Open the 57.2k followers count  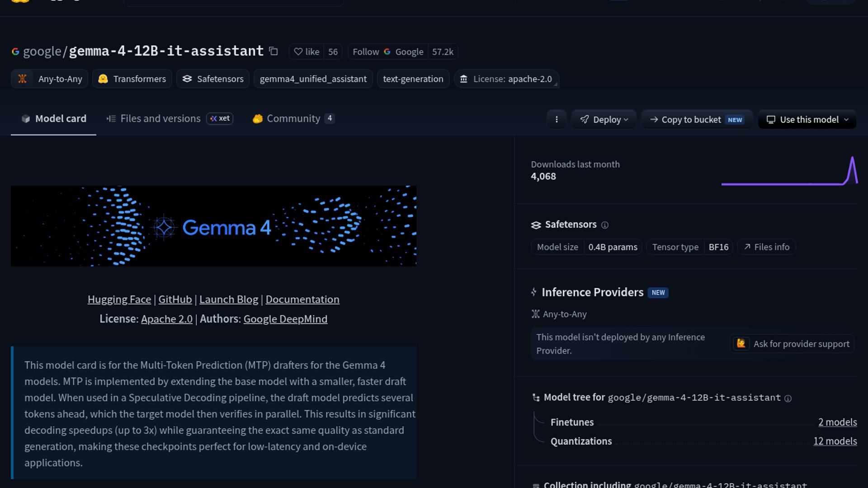point(443,52)
